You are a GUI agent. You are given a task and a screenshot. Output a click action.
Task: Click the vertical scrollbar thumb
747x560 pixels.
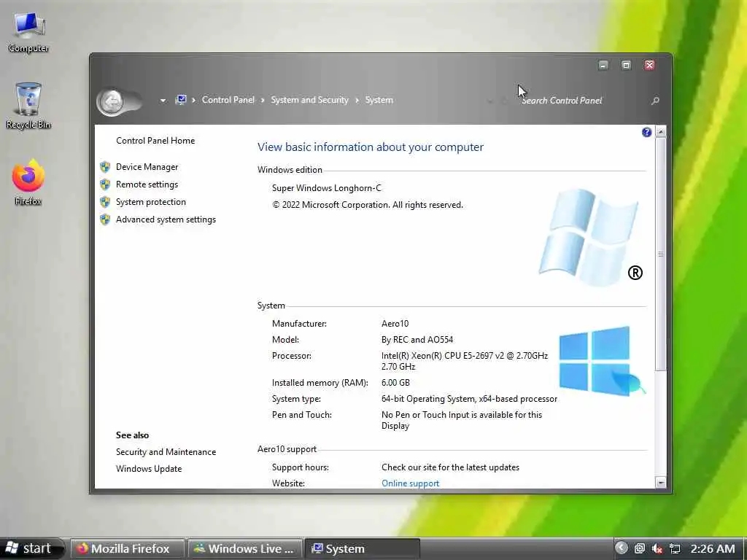pos(661,254)
